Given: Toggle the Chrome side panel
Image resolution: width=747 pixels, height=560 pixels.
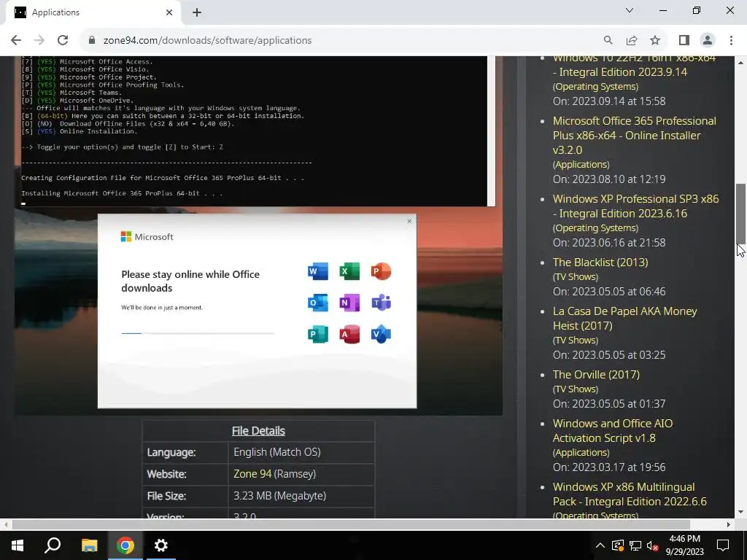Looking at the screenshot, I should (684, 41).
